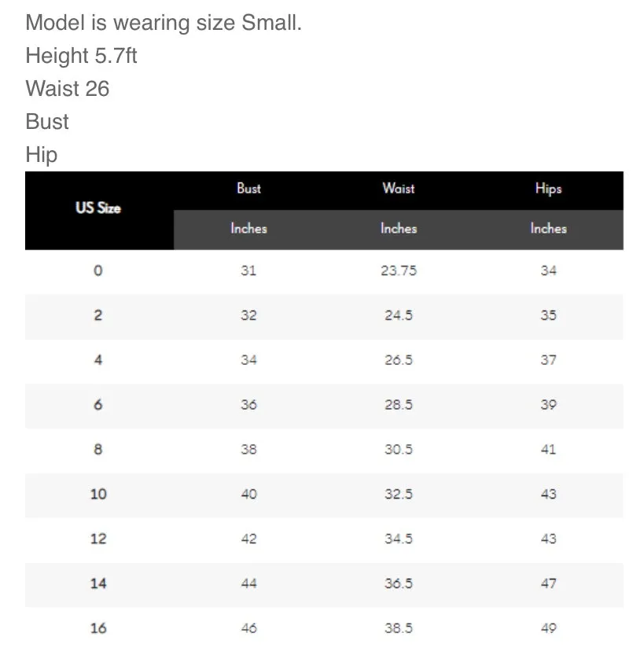Select the Waist column header
The image size is (644, 655).
click(399, 189)
